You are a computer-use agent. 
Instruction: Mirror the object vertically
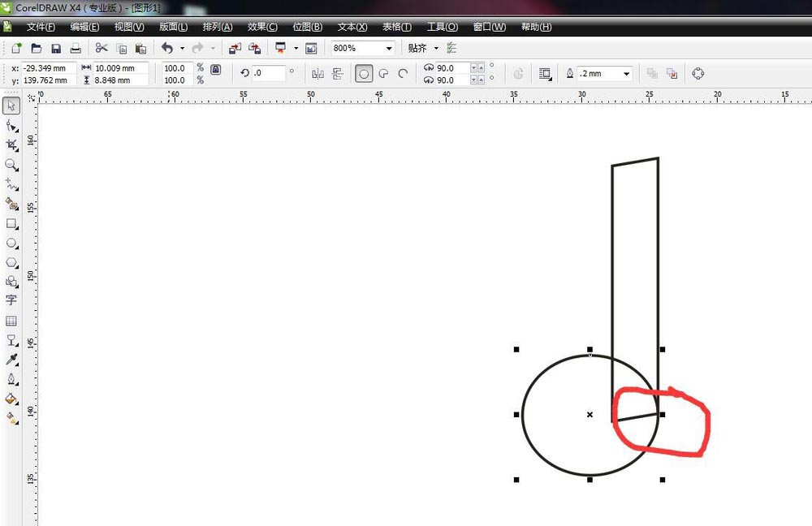[x=338, y=74]
